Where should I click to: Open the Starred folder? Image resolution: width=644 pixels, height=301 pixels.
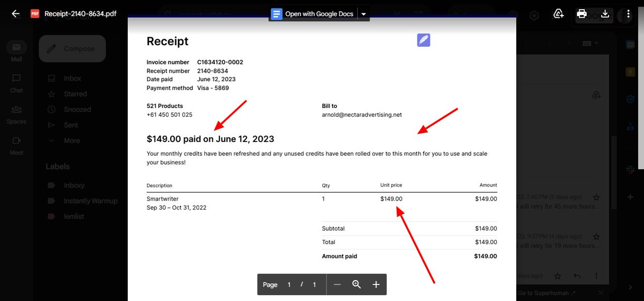75,94
